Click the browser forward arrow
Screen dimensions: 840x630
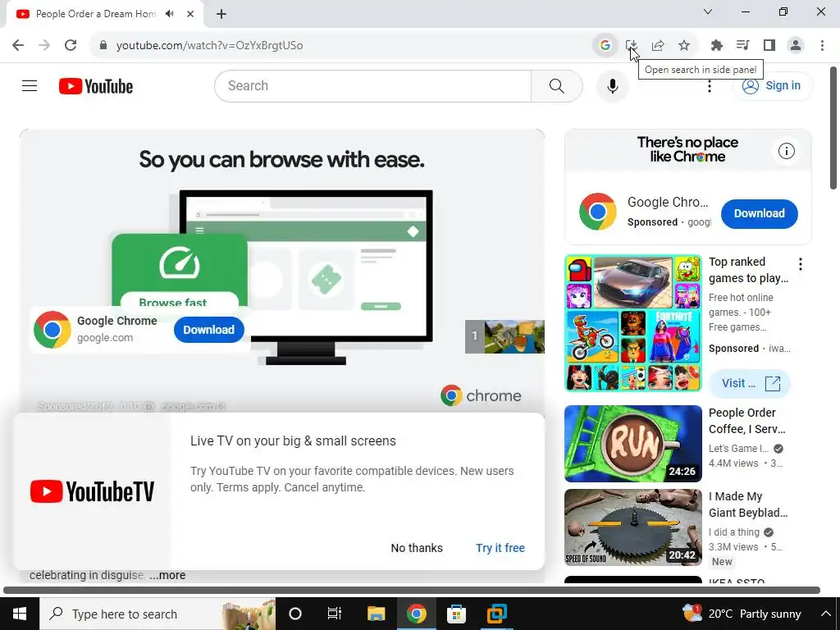point(44,45)
